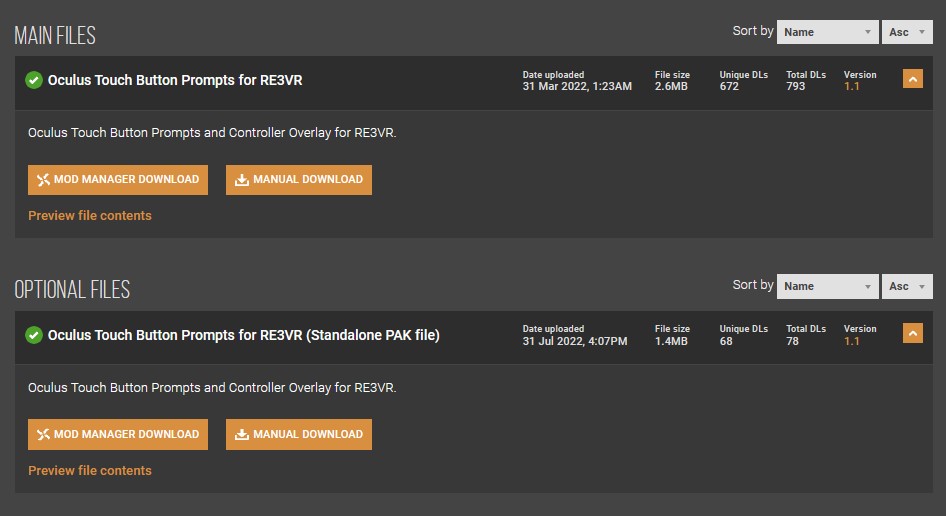Click tools icon on main file Mod Manager Download
The width and height of the screenshot is (946, 516).
43,180
